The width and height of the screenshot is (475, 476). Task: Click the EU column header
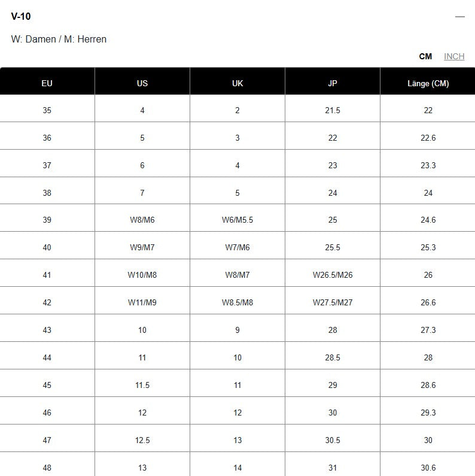point(47,83)
